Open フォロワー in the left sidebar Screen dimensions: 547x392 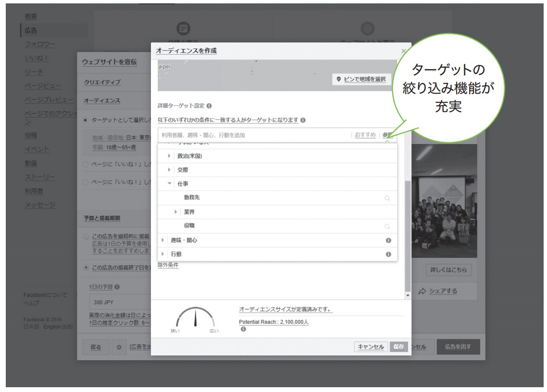click(x=40, y=45)
